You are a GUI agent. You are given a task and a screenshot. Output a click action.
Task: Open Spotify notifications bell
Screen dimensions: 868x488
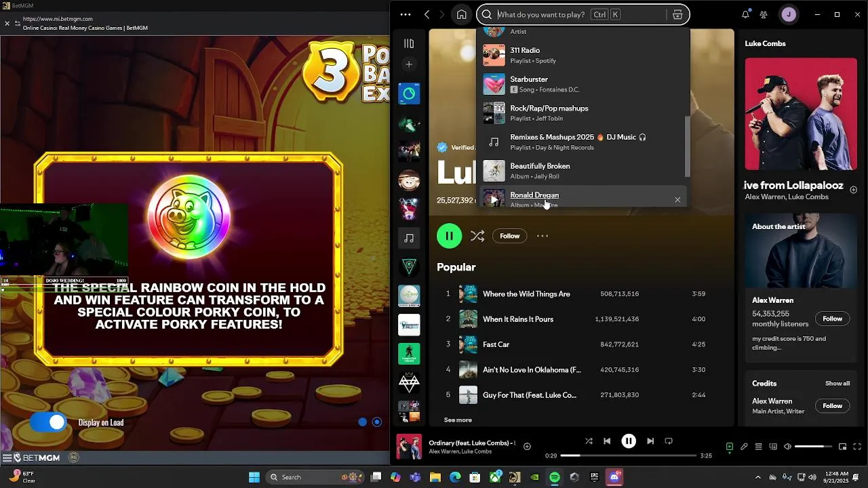[x=745, y=14]
